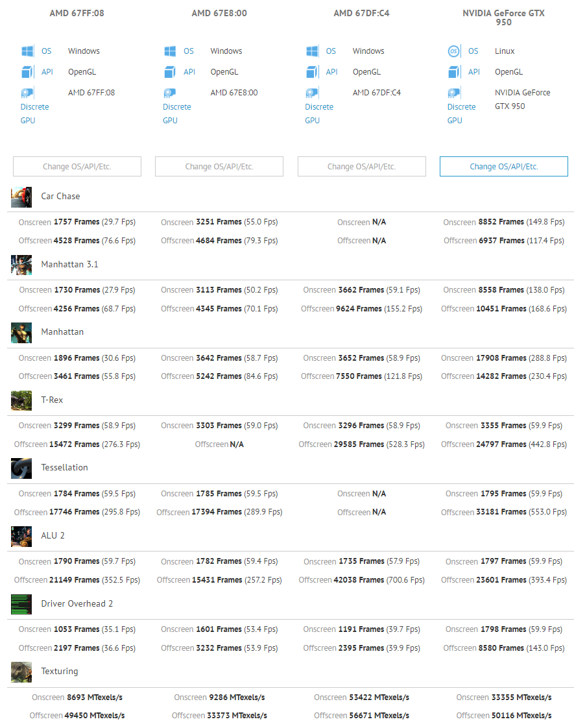Image resolution: width=574 pixels, height=728 pixels.
Task: Click Car Chase offscreen 6937 Frames result
Action: tap(503, 241)
